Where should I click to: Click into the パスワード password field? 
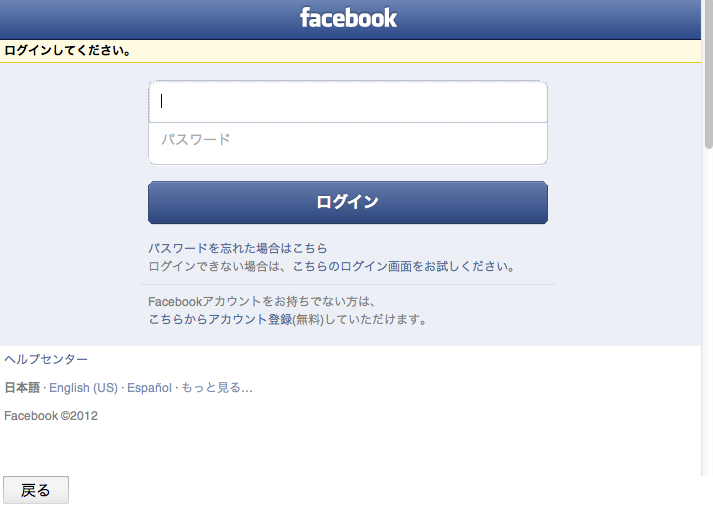pos(348,144)
